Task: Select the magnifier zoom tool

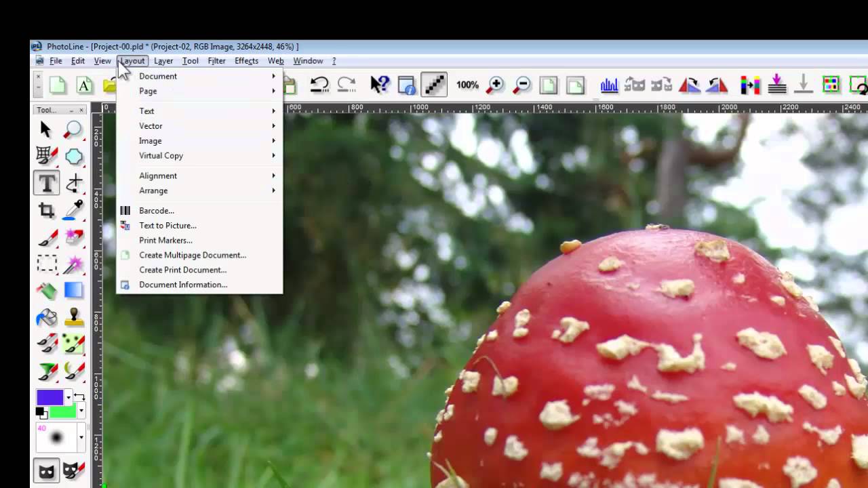Action: pyautogui.click(x=73, y=129)
